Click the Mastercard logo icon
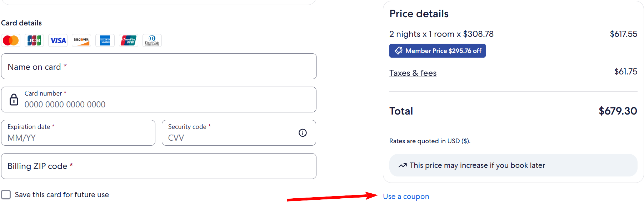644x218 pixels. click(11, 40)
